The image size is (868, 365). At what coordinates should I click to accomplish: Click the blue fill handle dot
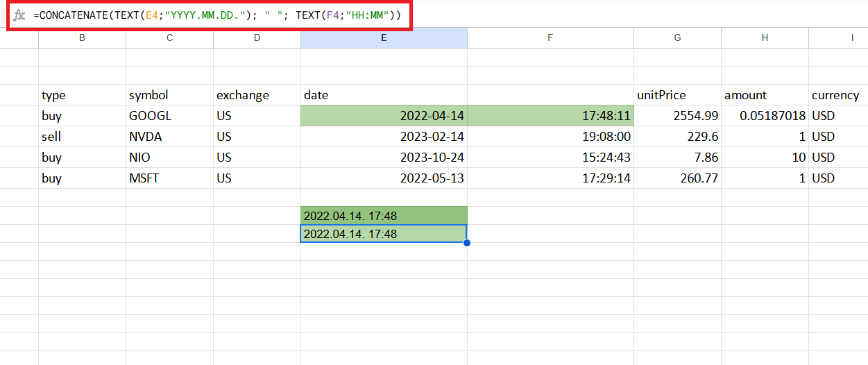pyautogui.click(x=467, y=243)
